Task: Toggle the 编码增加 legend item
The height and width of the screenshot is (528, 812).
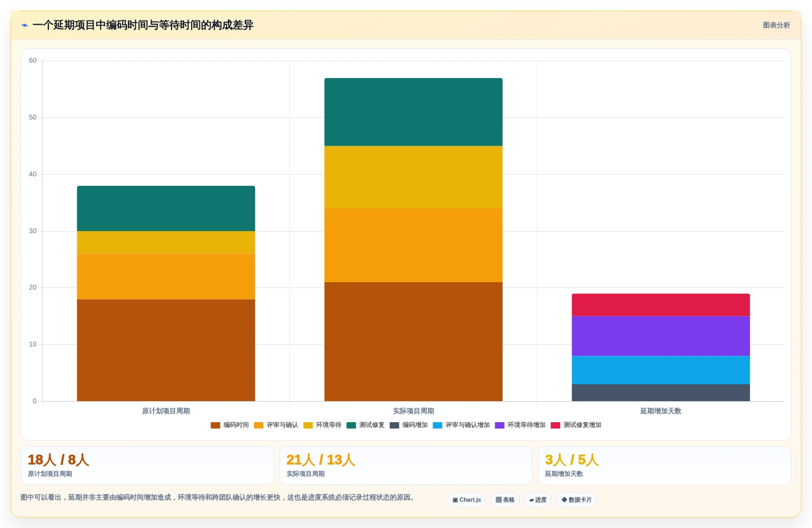Action: 408,425
